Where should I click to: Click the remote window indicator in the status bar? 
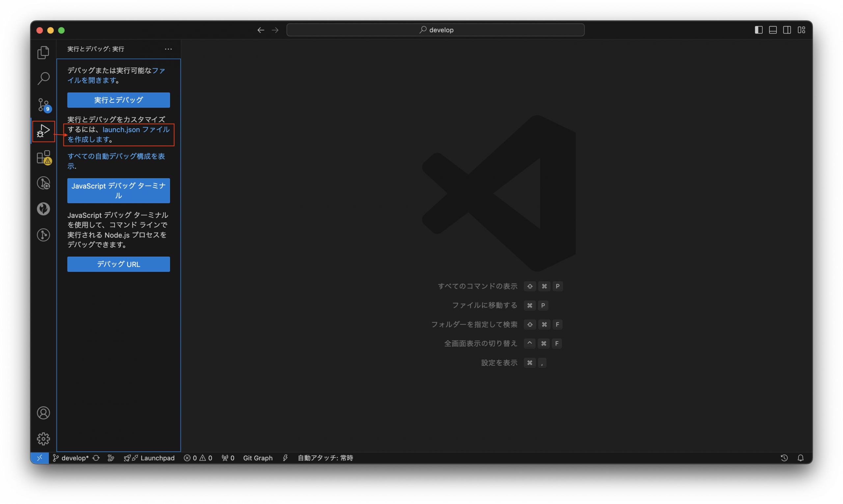pyautogui.click(x=40, y=458)
